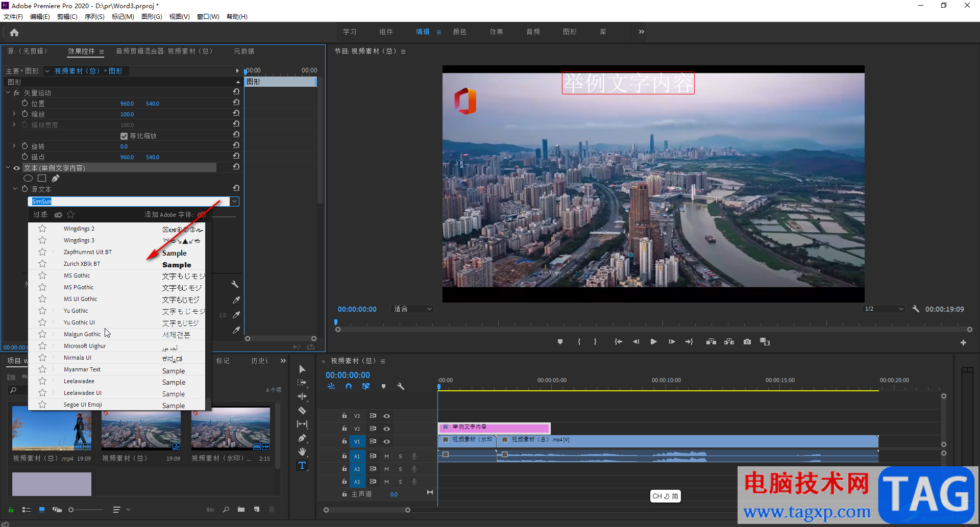Toggle uniform scale 等比缩放 checkbox

coord(124,136)
